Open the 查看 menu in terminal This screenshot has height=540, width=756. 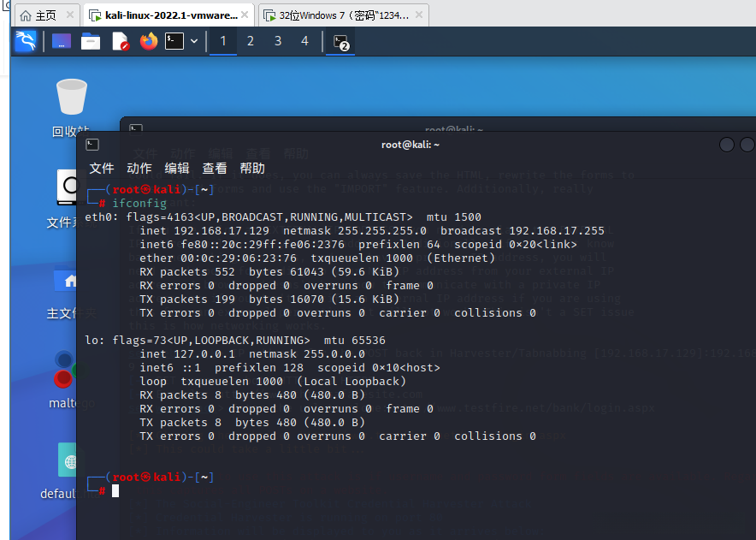click(215, 169)
